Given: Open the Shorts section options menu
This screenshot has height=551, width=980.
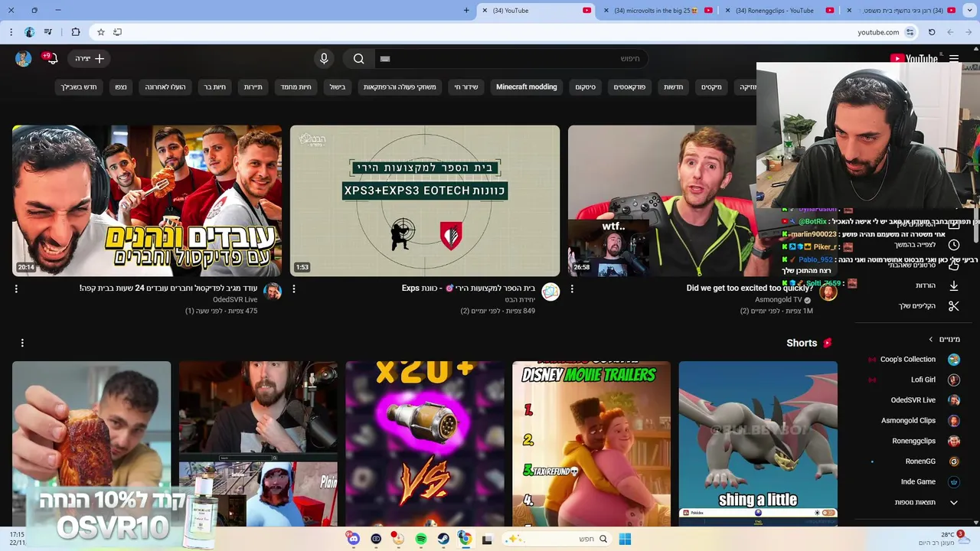Looking at the screenshot, I should click(22, 343).
